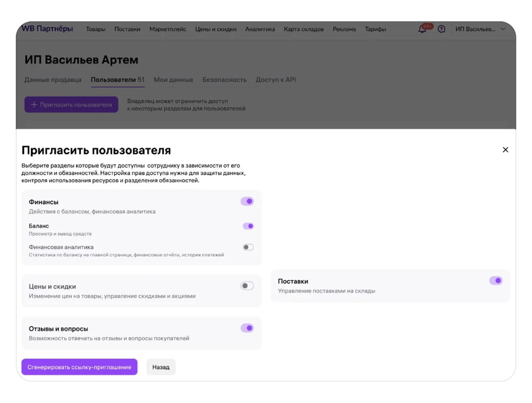Enable the Финансовая аналитика toggle
Screen dimensions: 532x403
click(x=248, y=247)
